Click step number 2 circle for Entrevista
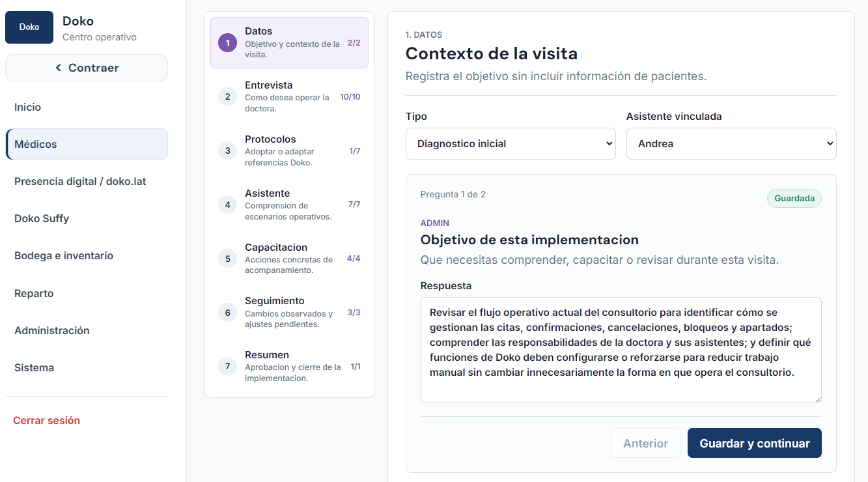 tap(227, 97)
